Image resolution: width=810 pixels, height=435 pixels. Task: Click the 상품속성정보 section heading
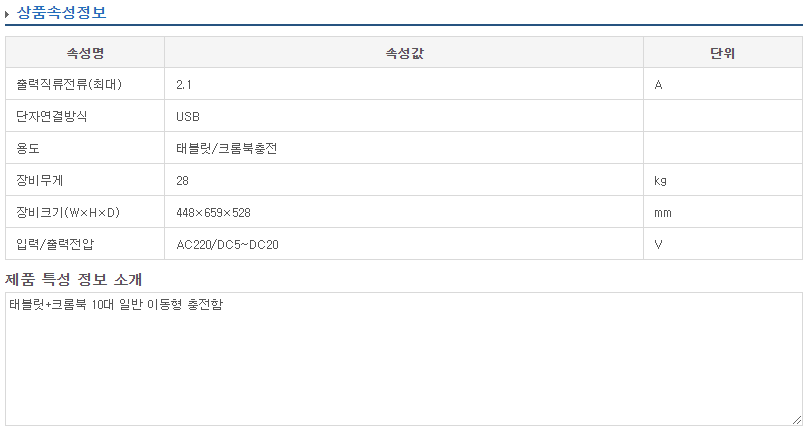coord(61,12)
